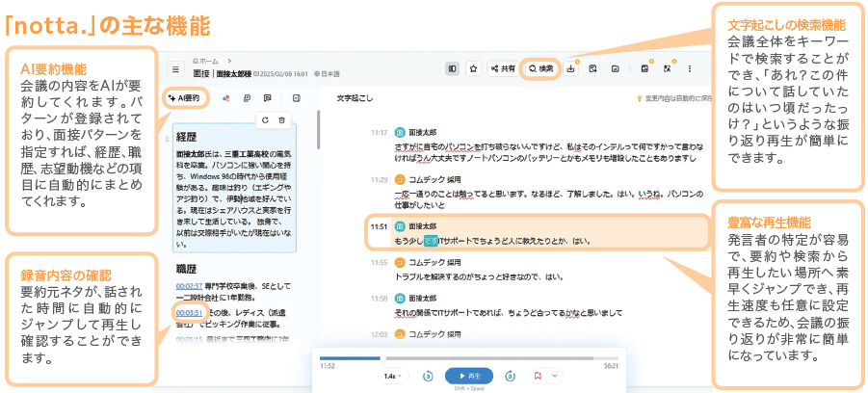The width and height of the screenshot is (868, 393).
Task: Rewind 3 seconds with the back icon
Action: pyautogui.click(x=428, y=376)
